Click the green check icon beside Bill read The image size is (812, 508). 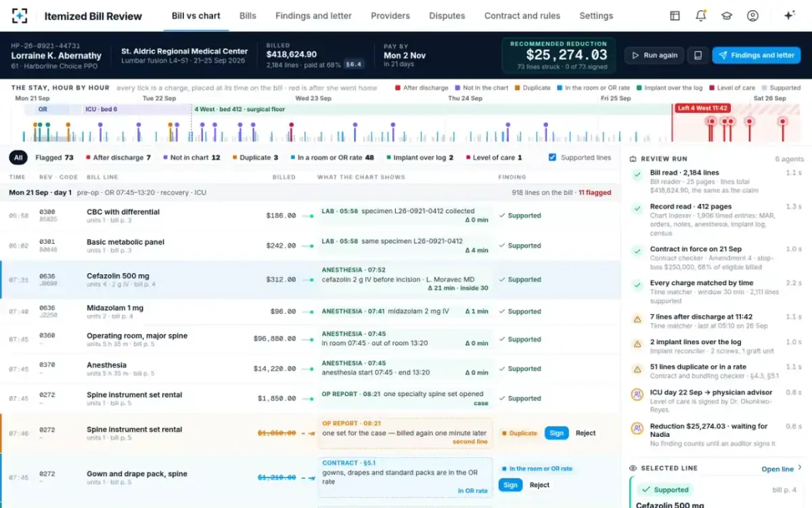pyautogui.click(x=637, y=175)
